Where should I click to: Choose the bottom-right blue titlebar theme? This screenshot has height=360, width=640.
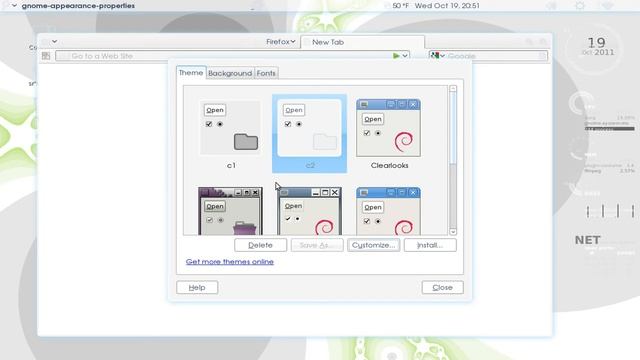click(389, 211)
